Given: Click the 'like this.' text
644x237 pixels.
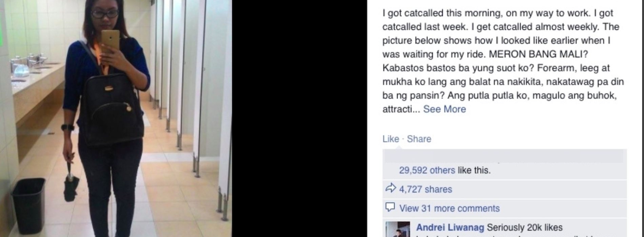Looking at the screenshot, I should tap(474, 170).
